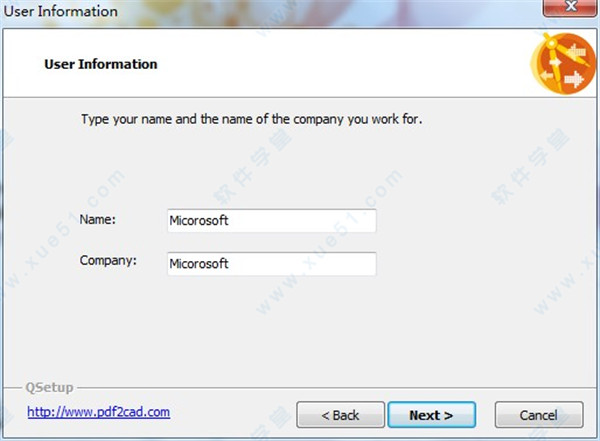600x441 pixels.
Task: Click the window title bar text
Action: (60, 11)
